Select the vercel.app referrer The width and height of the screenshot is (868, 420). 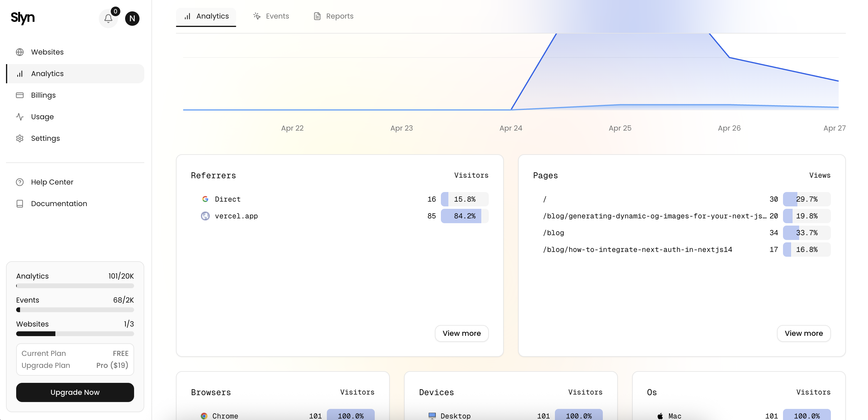point(236,216)
